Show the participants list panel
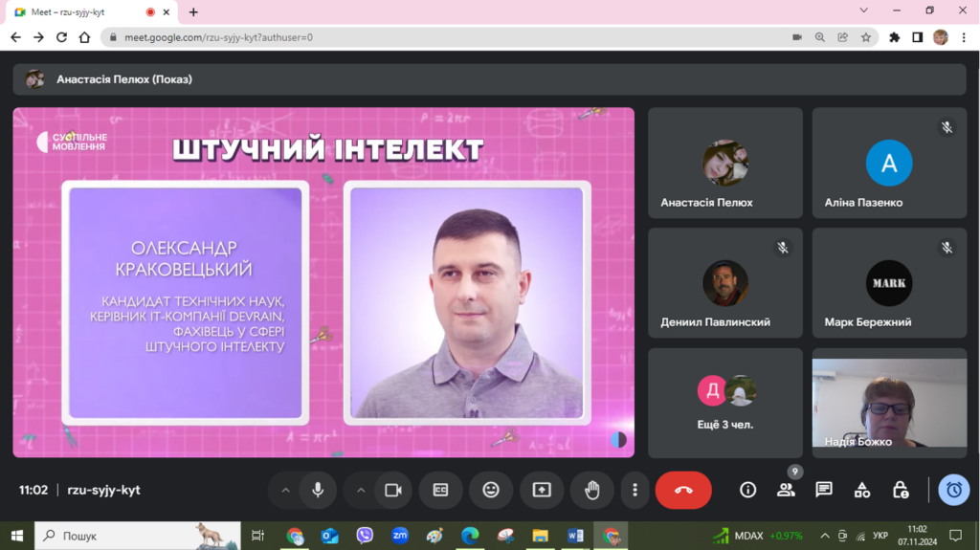980x550 pixels. [787, 490]
